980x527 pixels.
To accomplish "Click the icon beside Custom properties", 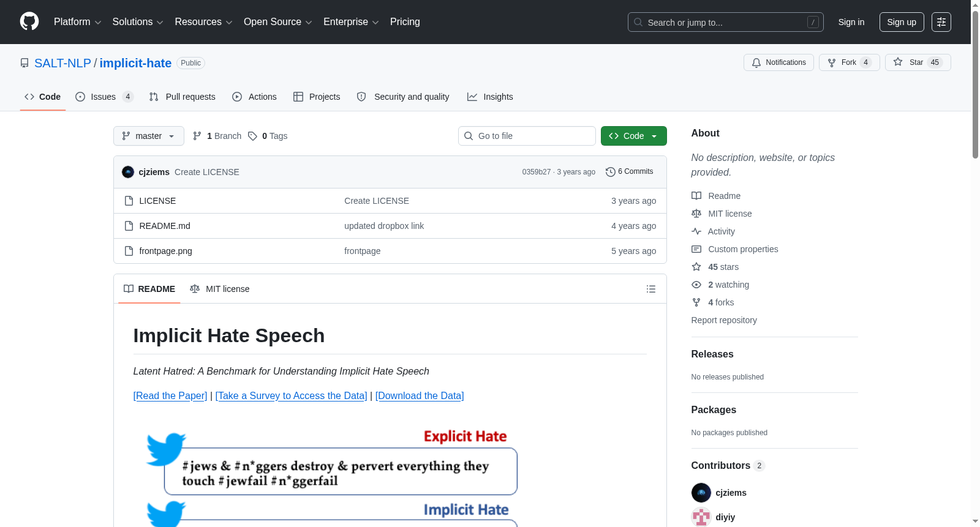I will [696, 249].
